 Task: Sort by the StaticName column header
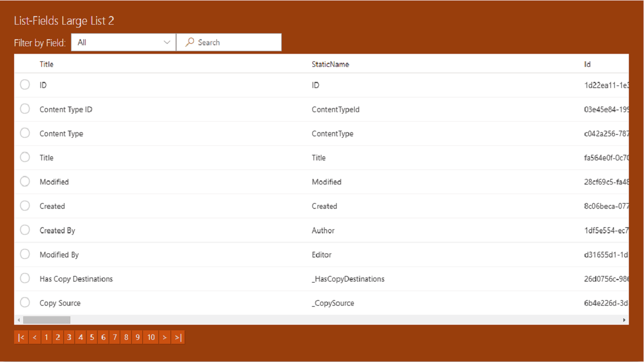pyautogui.click(x=330, y=64)
